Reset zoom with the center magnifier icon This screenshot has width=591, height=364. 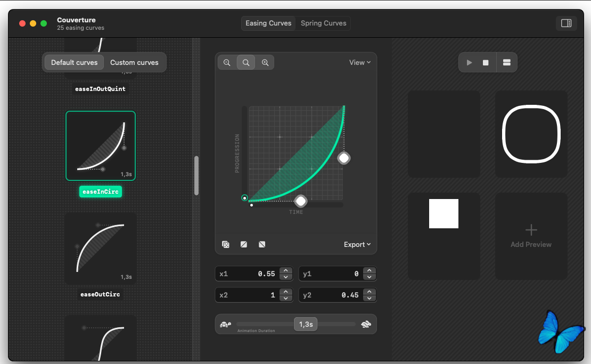[246, 63]
